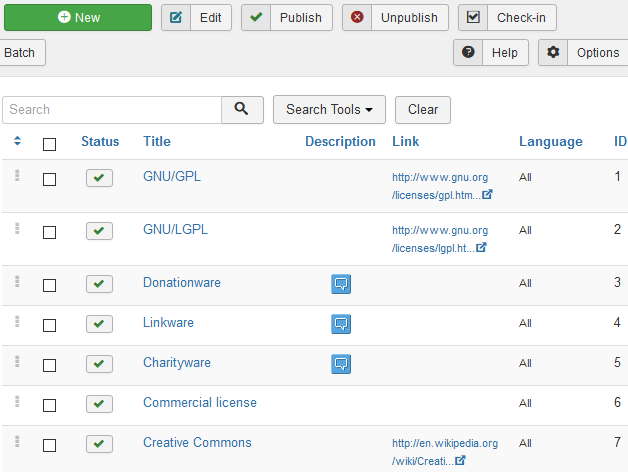Select the GNU/GPL row checkbox
This screenshot has height=472, width=628.
click(x=49, y=179)
